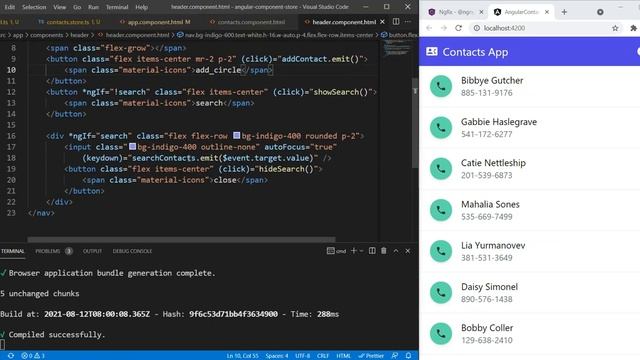
Task: Split the terminal pane
Action: 372,251
